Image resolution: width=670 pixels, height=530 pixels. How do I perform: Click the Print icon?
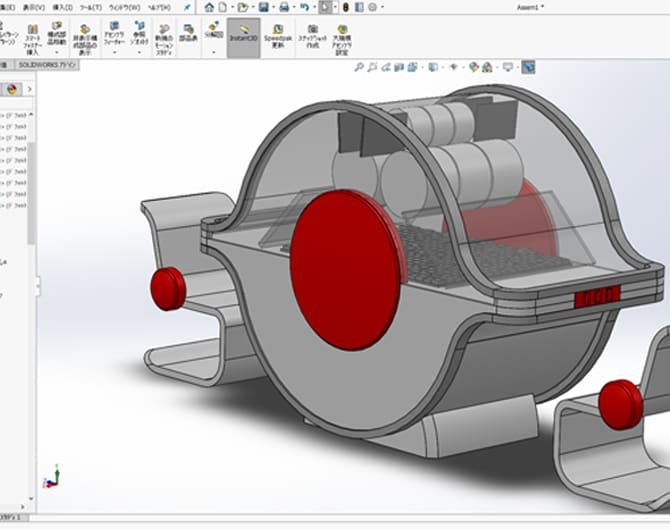(x=284, y=7)
